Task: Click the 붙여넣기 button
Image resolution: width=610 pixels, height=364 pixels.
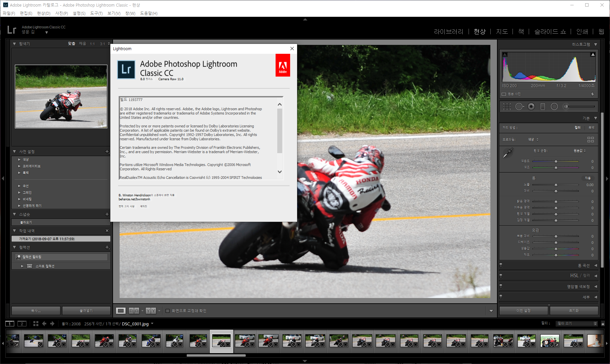Action: 86,311
